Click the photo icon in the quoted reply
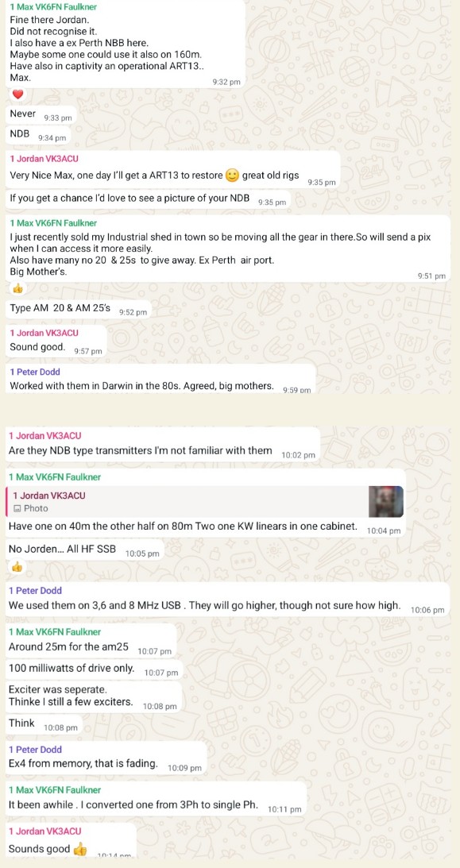Image resolution: width=460 pixels, height=868 pixels. coord(17,508)
